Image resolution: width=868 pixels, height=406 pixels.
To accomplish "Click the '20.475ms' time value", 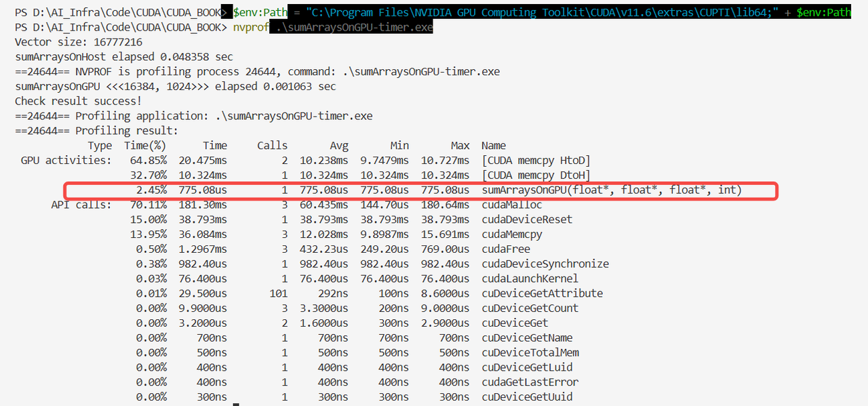I will 203,161.
